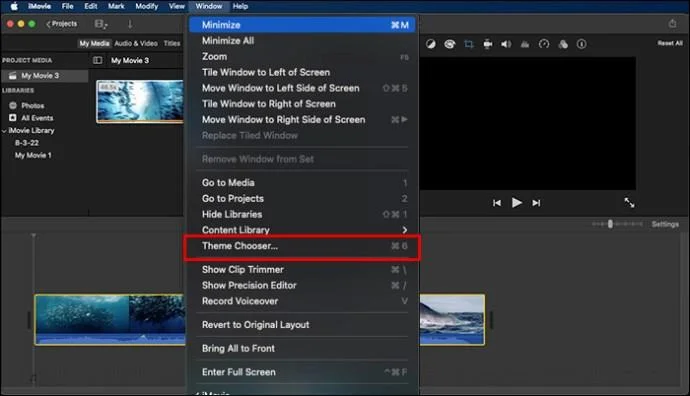Select the underwater fish clip in the timeline
This screenshot has height=396, width=690.
pos(110,320)
